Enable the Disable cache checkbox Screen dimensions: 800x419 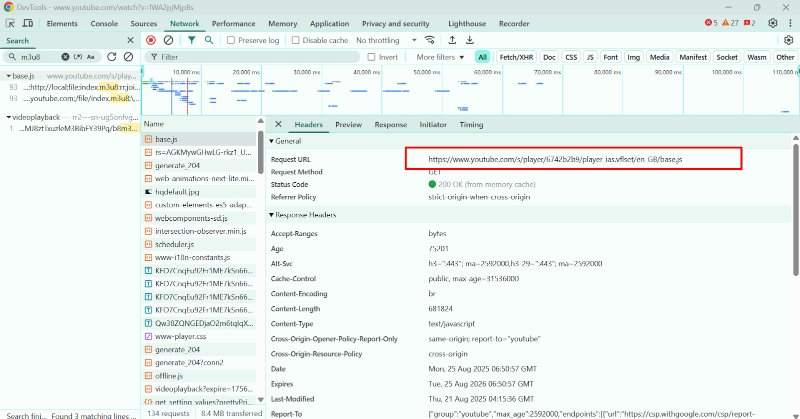[x=295, y=40]
